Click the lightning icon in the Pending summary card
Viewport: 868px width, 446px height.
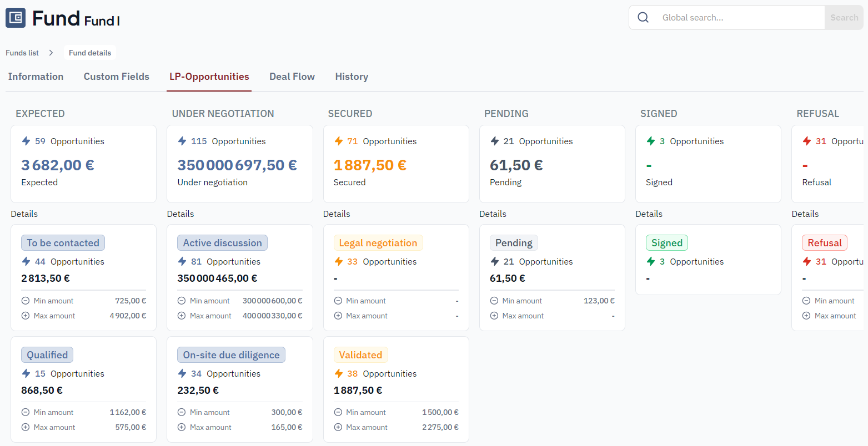tap(495, 141)
